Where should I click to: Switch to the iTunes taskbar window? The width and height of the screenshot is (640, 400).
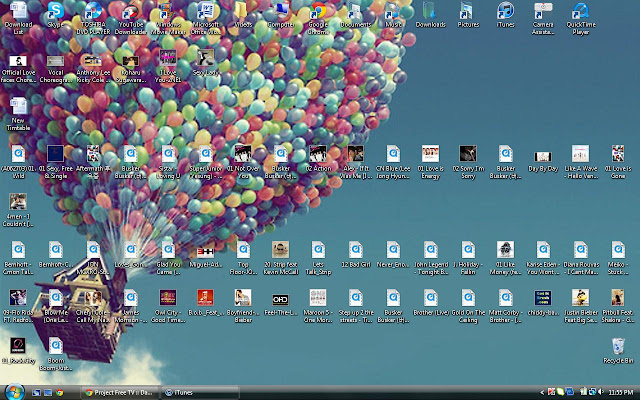200,393
